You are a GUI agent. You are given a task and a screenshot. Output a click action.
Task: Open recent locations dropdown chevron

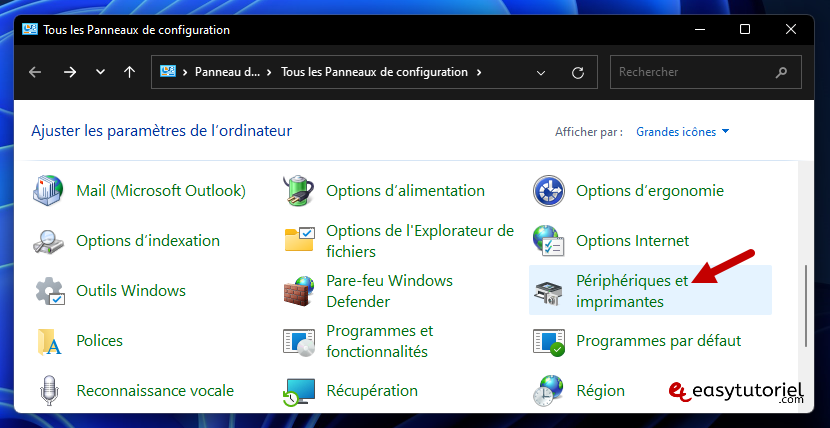[100, 72]
